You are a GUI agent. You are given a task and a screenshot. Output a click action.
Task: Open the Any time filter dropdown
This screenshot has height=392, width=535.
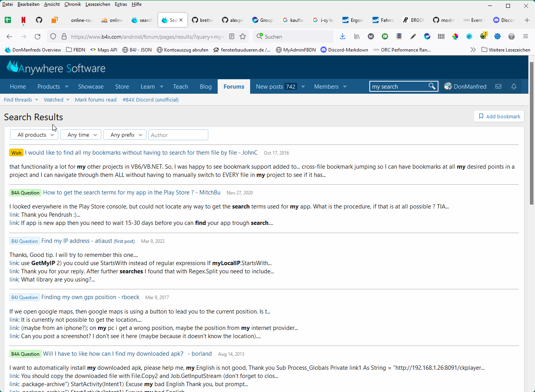tap(81, 134)
